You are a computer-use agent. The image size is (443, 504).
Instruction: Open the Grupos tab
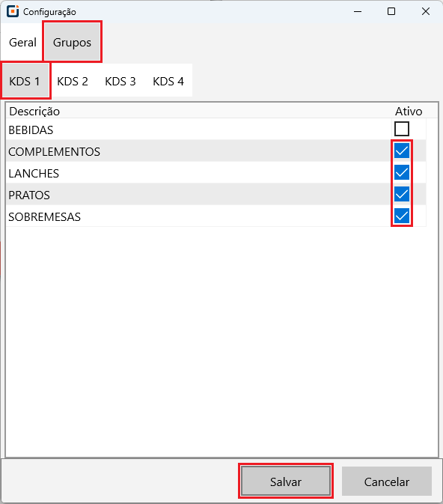pyautogui.click(x=72, y=42)
